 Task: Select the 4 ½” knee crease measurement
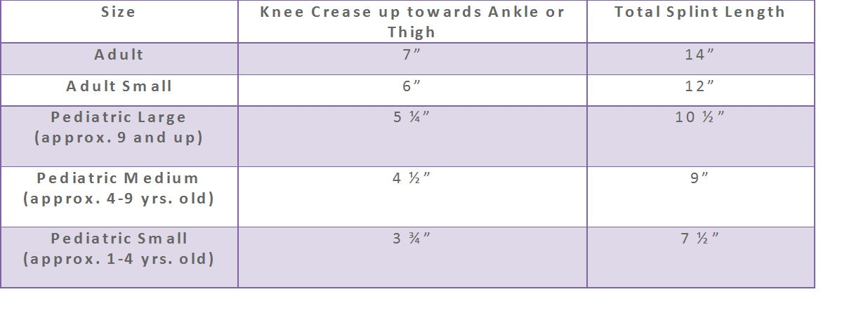point(412,178)
